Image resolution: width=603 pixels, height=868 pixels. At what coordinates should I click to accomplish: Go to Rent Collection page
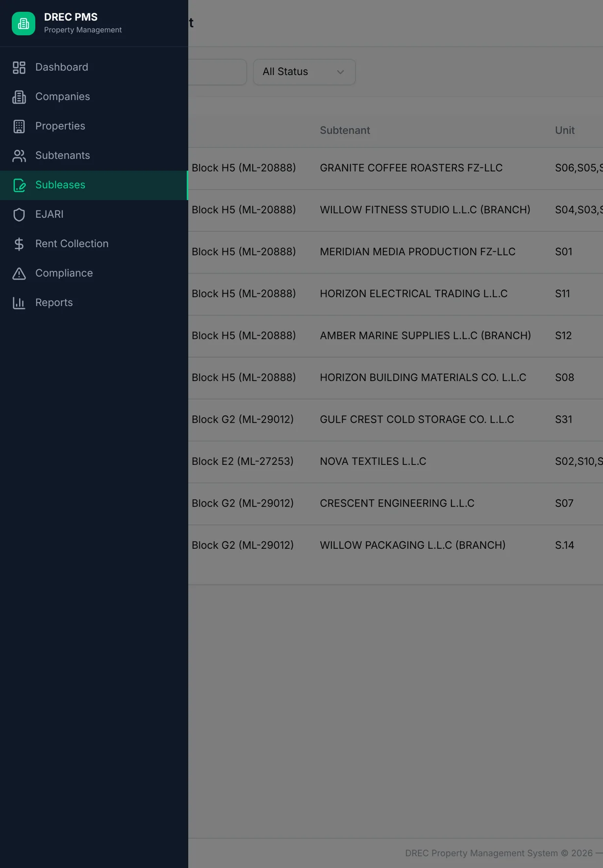[94, 244]
